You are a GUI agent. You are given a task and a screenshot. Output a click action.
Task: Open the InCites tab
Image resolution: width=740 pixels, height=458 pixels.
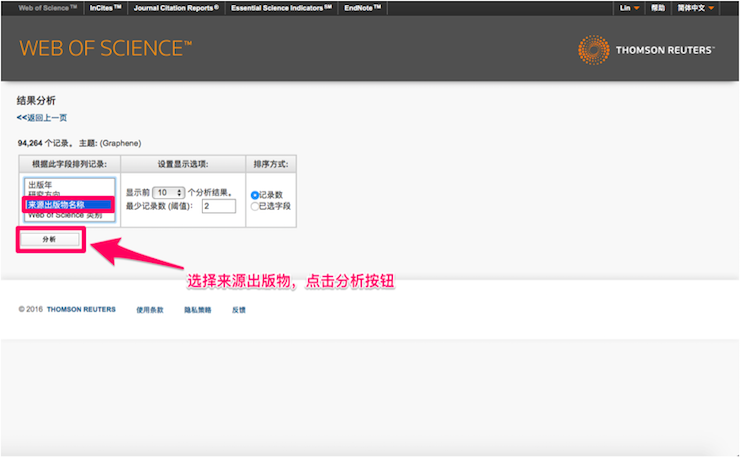pos(106,8)
